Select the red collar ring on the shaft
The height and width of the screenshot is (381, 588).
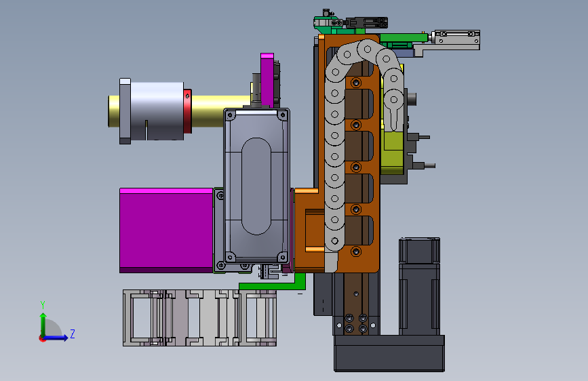pos(187,111)
